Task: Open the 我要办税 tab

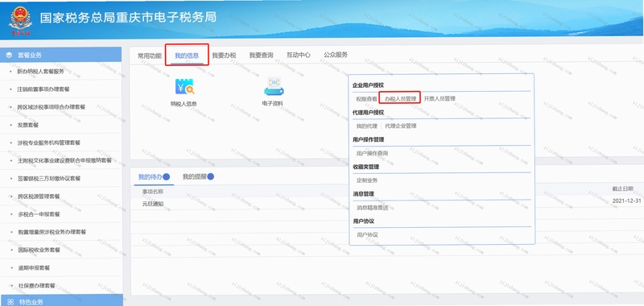Action: pyautogui.click(x=224, y=56)
